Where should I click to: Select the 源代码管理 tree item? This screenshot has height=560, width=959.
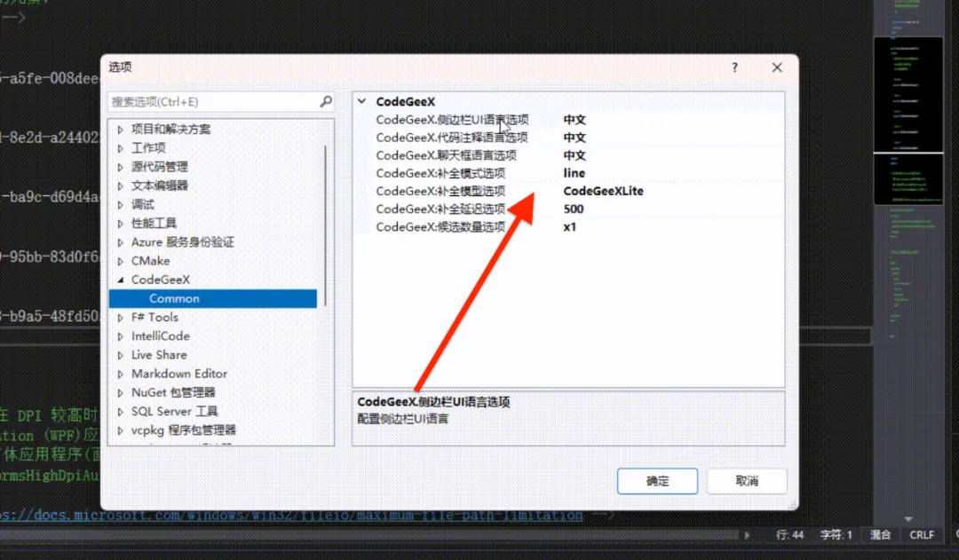coord(160,166)
